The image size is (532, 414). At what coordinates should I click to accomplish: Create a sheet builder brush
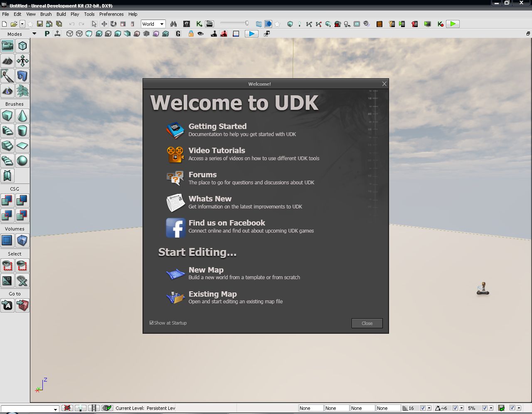pyautogui.click(x=22, y=146)
